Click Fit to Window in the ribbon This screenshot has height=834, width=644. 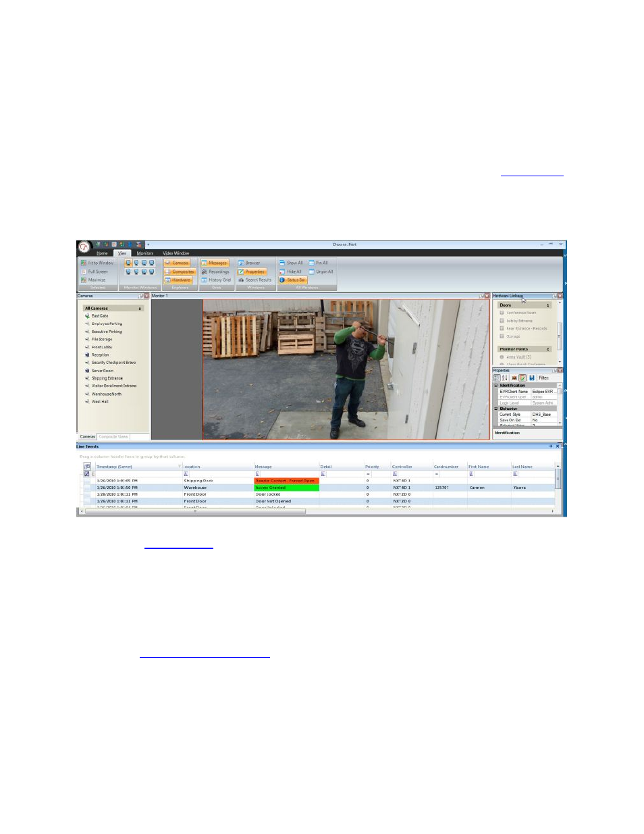(x=97, y=263)
